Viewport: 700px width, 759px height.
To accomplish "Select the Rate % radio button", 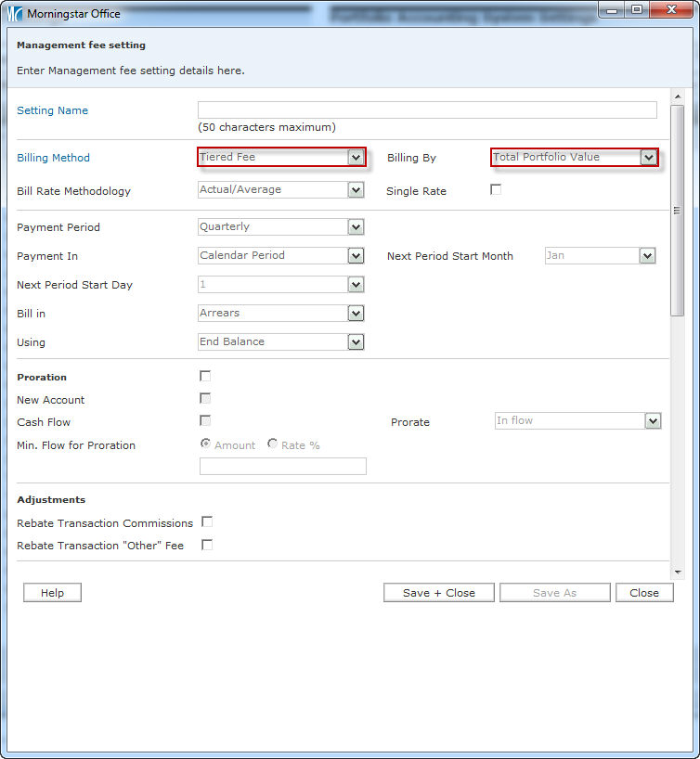I will tap(273, 444).
